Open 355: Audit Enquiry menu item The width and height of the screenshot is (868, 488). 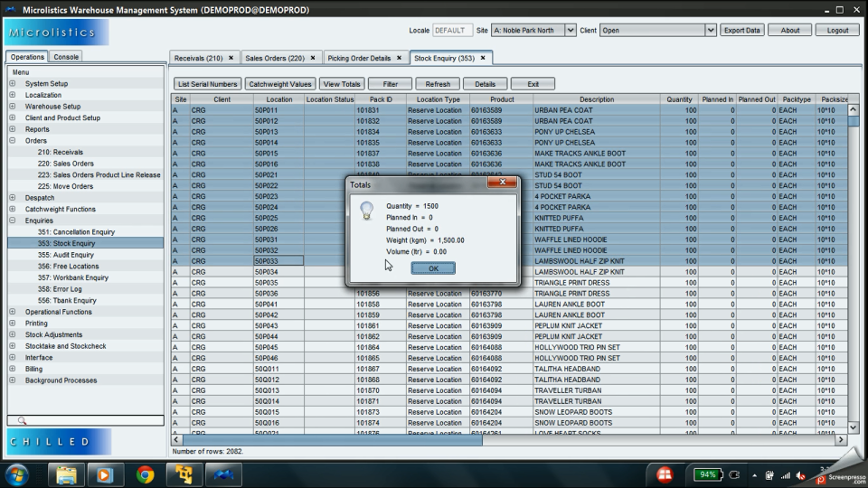click(66, 255)
